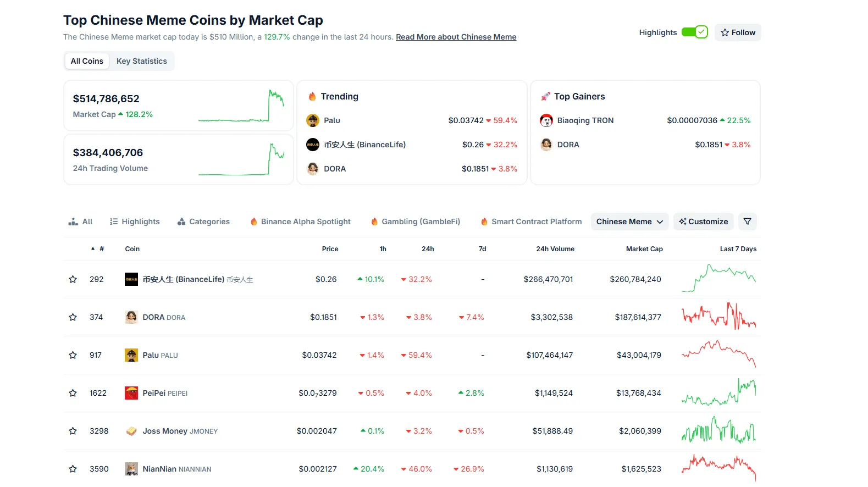Screen dimensions: 868x487
Task: Click the NianNian coin icon
Action: 131,469
